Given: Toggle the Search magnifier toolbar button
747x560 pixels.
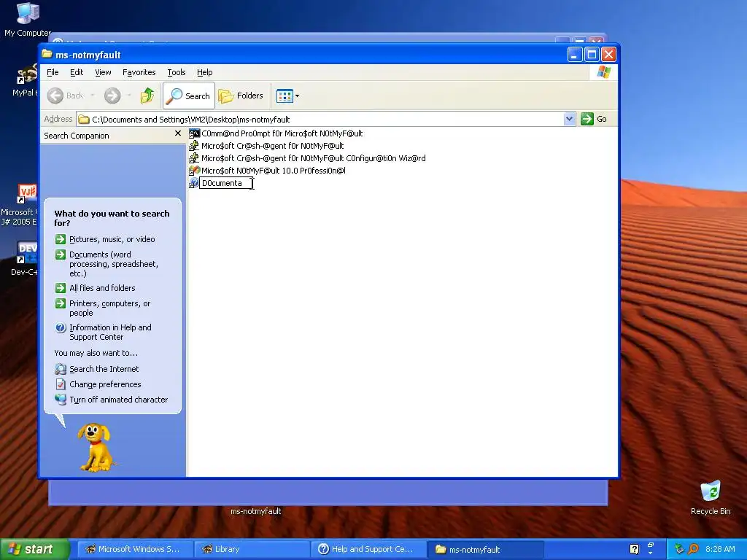Looking at the screenshot, I should pos(189,96).
